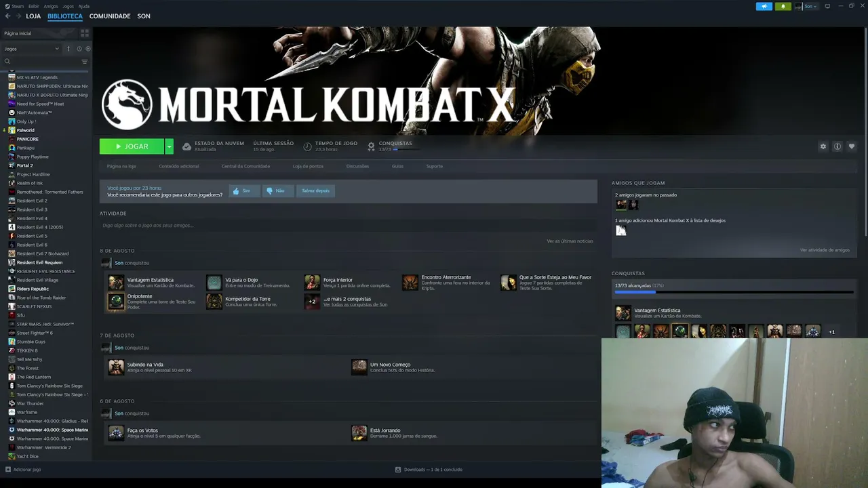Open Faça os Votos achievement icon
This screenshot has width=868, height=488.
coord(116,433)
